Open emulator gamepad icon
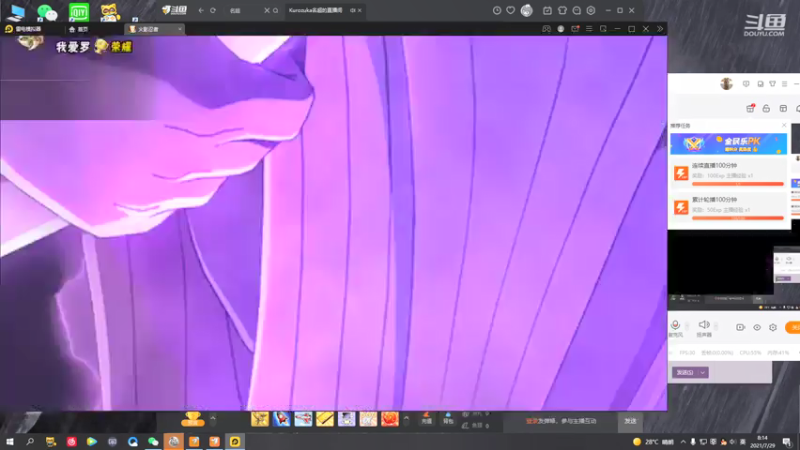The width and height of the screenshot is (800, 450). pos(546,29)
